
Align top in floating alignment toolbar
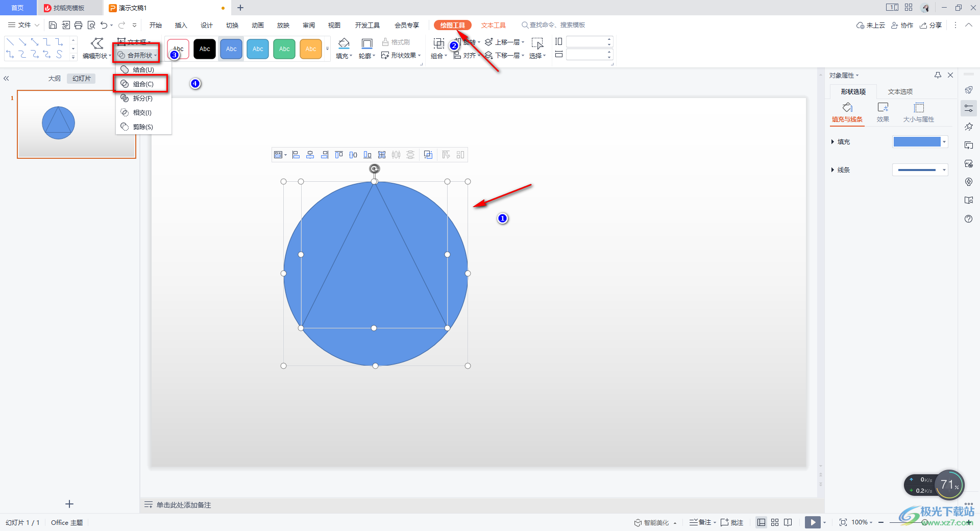(x=339, y=155)
